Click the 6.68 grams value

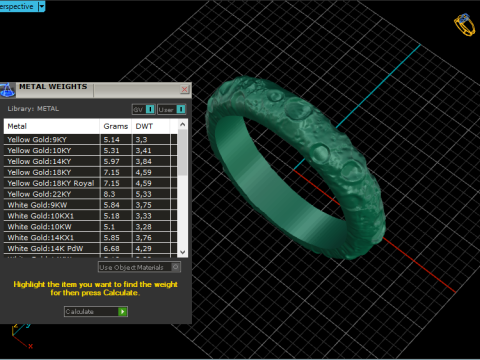pyautogui.click(x=111, y=249)
